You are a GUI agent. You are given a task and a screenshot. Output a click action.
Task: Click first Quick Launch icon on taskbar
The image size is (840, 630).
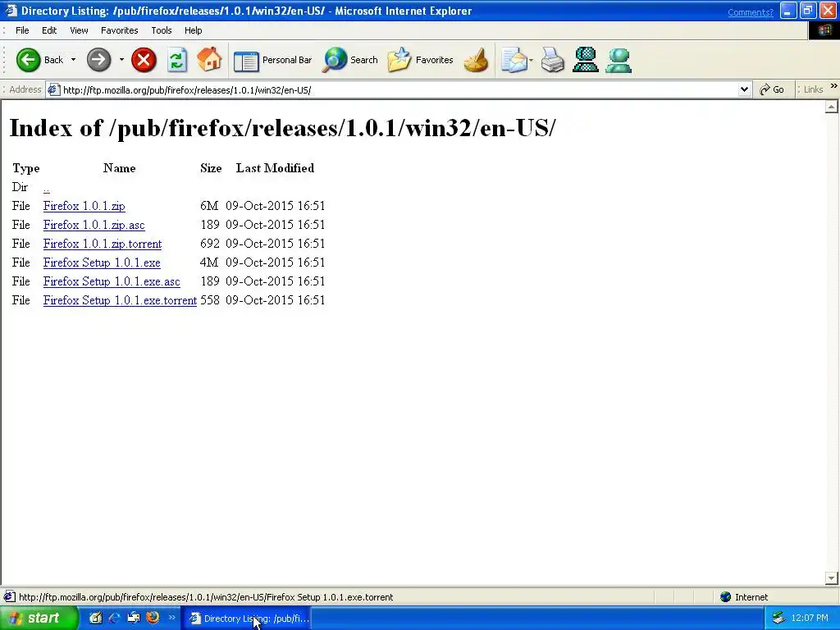pos(95,618)
